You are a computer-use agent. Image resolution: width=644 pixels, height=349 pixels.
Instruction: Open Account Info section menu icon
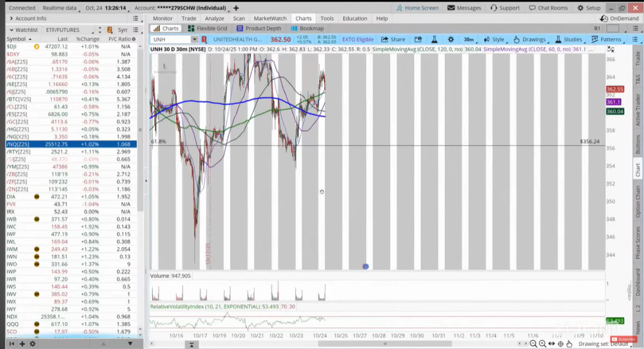pos(135,18)
